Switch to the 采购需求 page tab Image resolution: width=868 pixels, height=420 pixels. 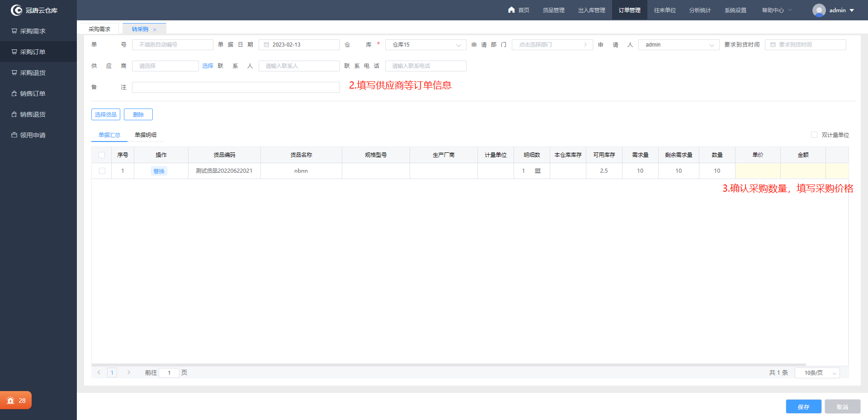pyautogui.click(x=99, y=29)
